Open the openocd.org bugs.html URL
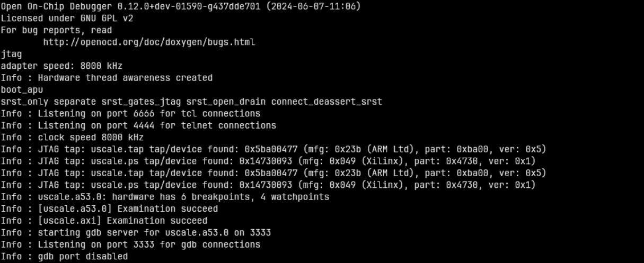Screen dimensions: 644x263 pos(149,42)
